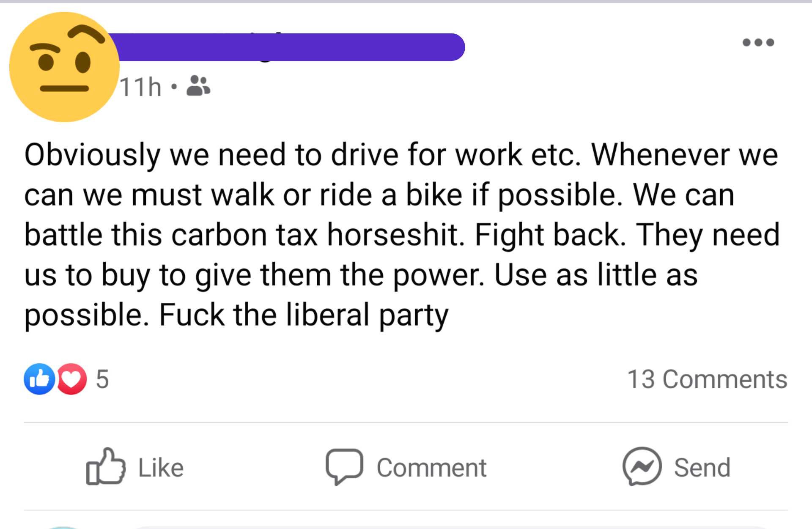Click the commenter avatar peeking at bottom
The height and width of the screenshot is (529, 812).
click(63, 527)
